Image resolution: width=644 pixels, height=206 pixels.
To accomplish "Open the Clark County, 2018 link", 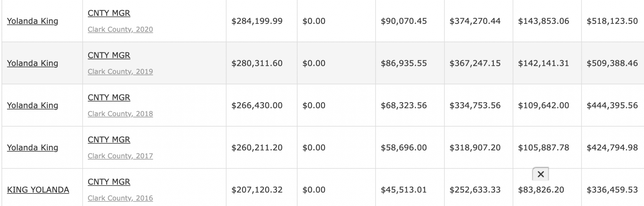I will click(x=120, y=114).
